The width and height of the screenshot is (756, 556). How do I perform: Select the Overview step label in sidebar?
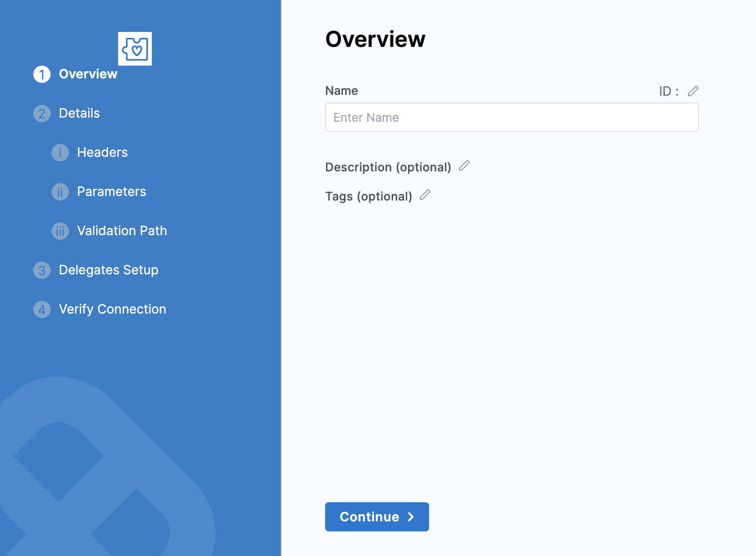pos(88,74)
